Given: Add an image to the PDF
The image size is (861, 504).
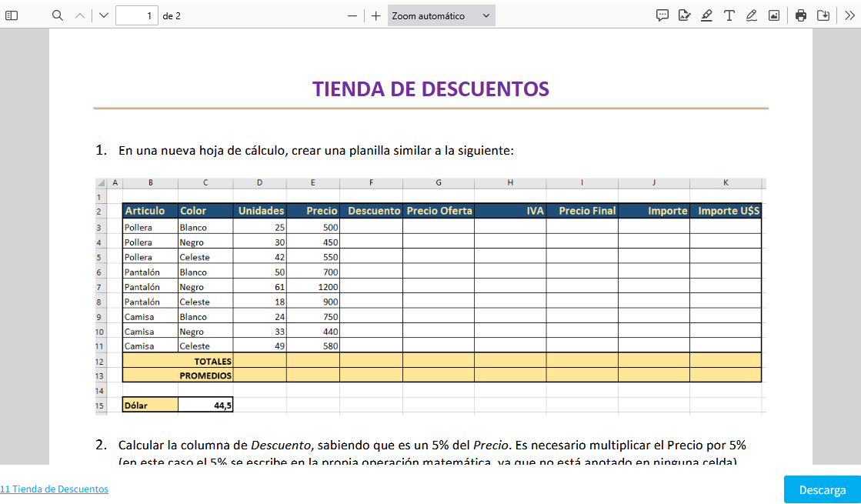Looking at the screenshot, I should (774, 15).
